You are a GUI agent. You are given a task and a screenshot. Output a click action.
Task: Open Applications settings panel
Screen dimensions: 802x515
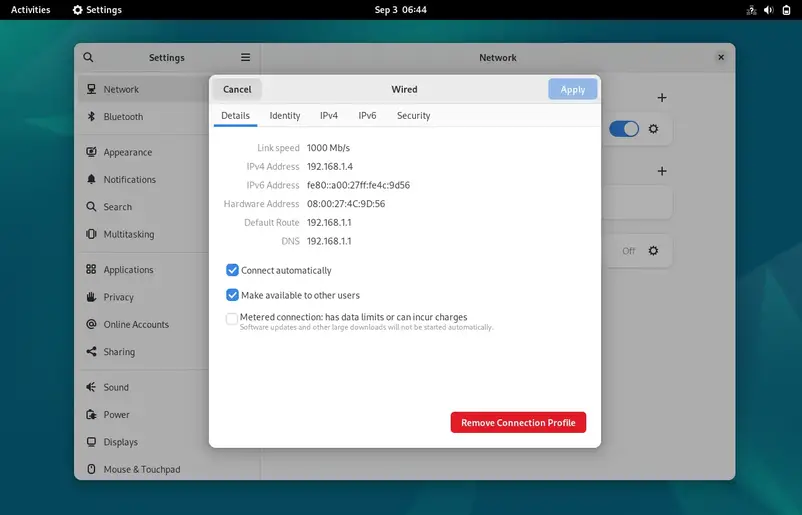point(144,270)
